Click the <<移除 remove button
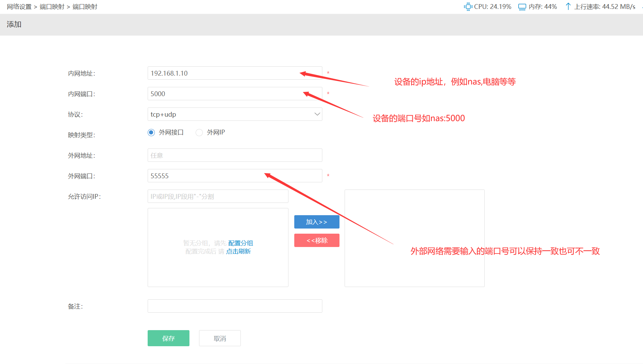Viewport: 643px width, 364px height. 317,240
